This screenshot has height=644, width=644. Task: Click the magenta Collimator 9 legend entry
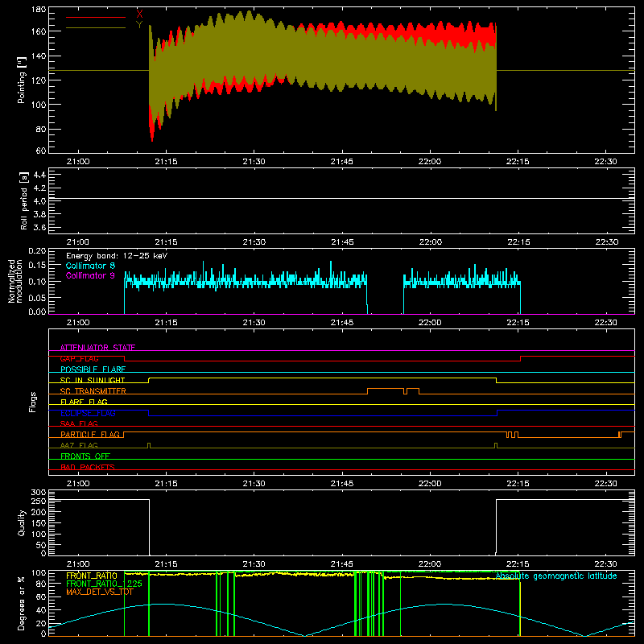point(90,275)
